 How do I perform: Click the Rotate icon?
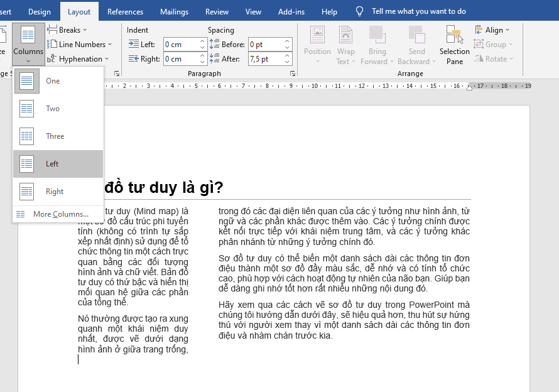480,58
